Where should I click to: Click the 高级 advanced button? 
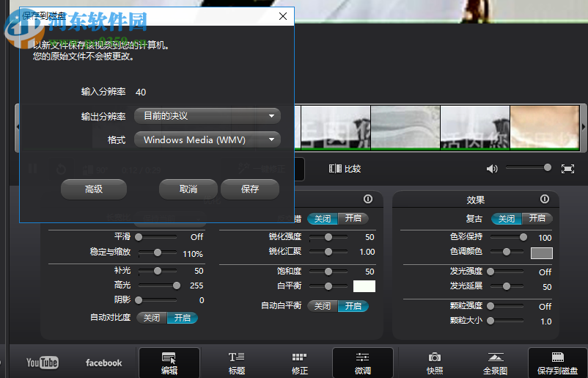(94, 189)
